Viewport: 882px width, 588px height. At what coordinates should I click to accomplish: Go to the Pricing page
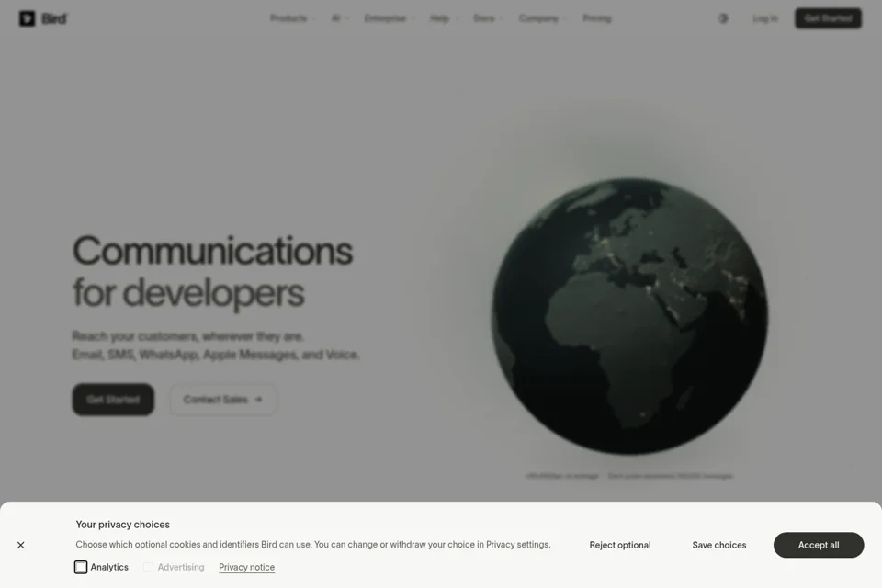[597, 18]
